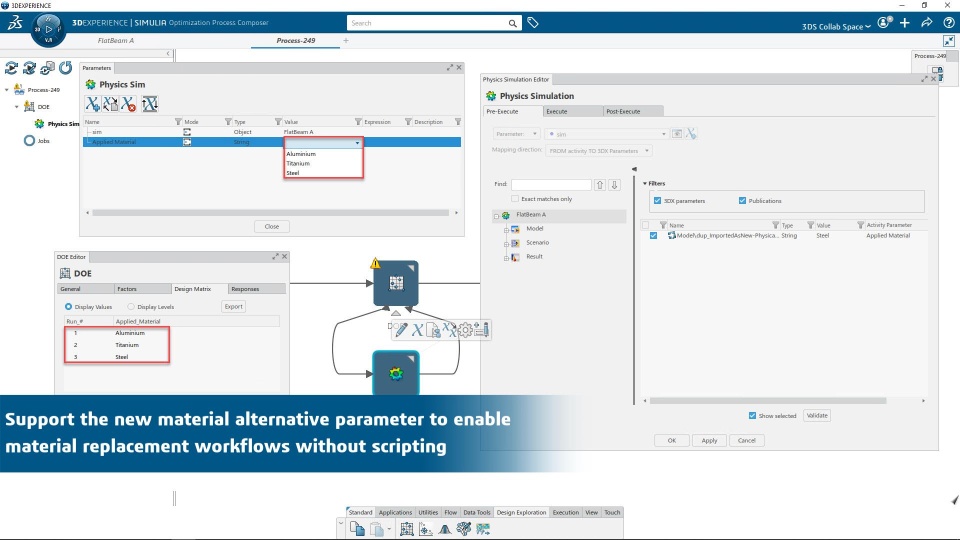Open the Execution tab in action bar
Screen dimensions: 960x540
565,512
